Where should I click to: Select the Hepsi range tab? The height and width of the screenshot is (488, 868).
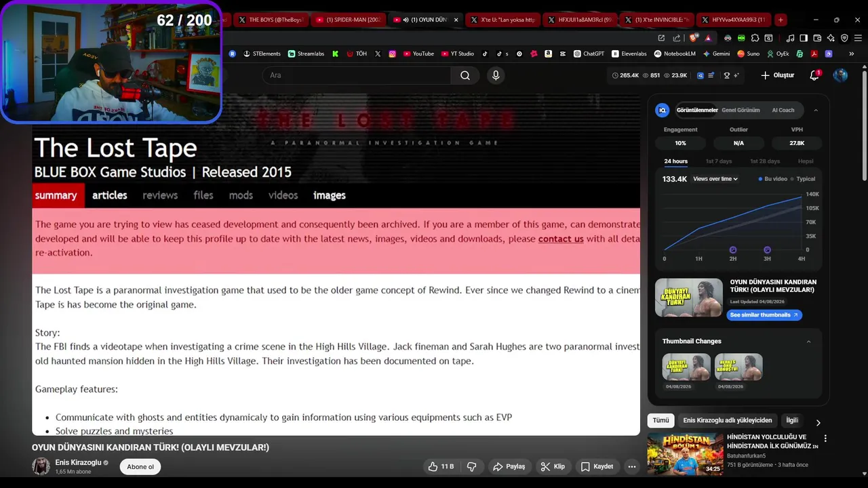point(806,161)
